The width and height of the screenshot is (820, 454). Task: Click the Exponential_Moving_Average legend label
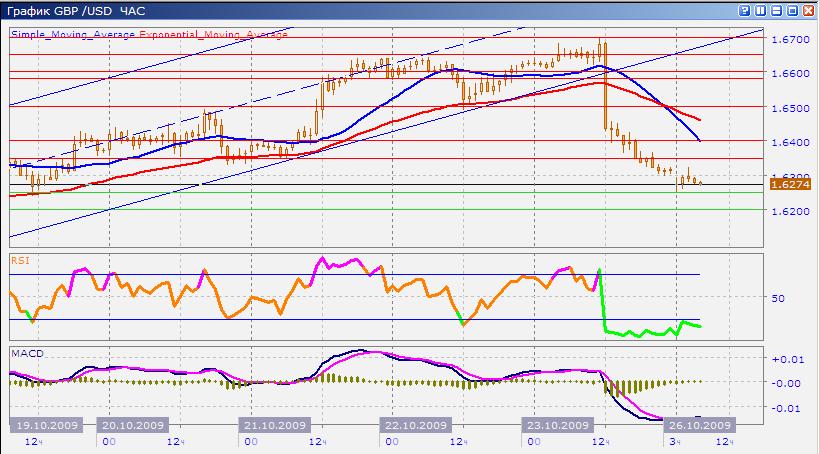[x=214, y=34]
